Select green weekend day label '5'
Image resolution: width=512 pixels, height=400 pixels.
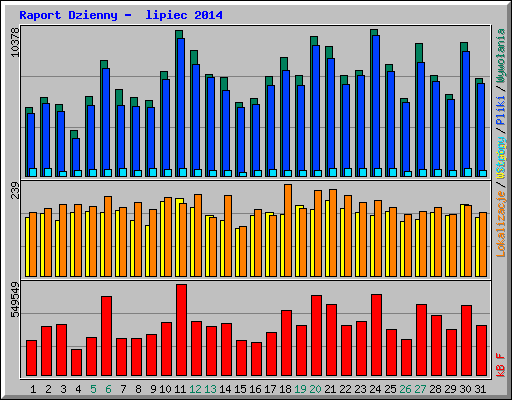(93, 389)
